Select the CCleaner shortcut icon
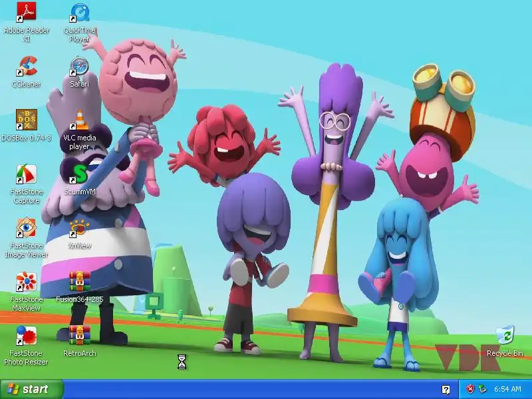Viewport: 532px width, 399px height. [x=27, y=66]
